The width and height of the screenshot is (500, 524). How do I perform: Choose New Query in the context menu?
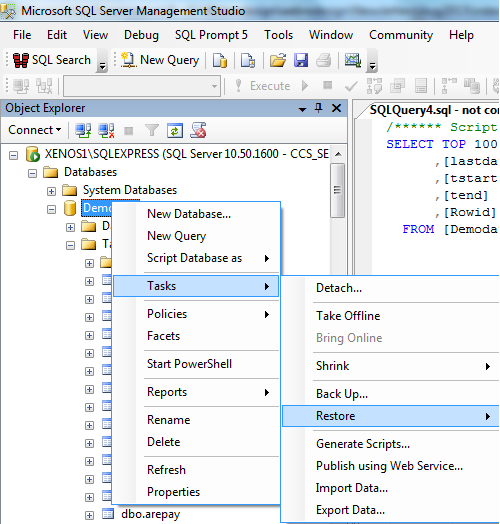click(196, 236)
